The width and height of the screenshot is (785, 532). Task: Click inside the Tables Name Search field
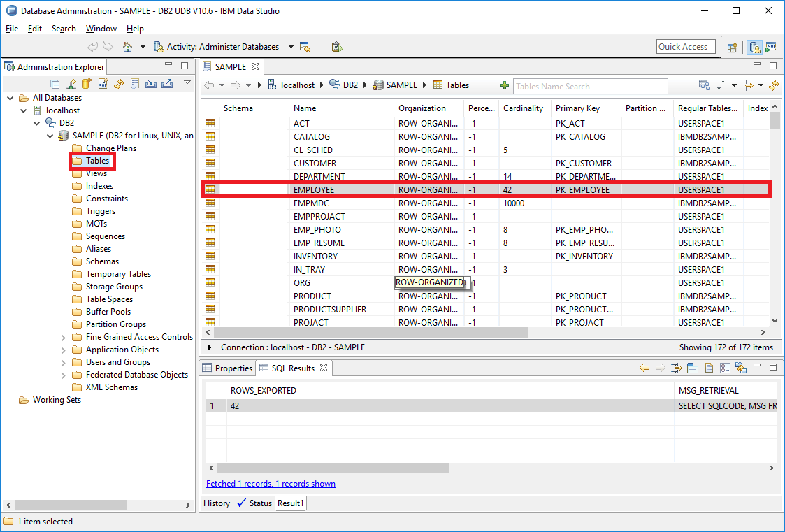pyautogui.click(x=591, y=85)
